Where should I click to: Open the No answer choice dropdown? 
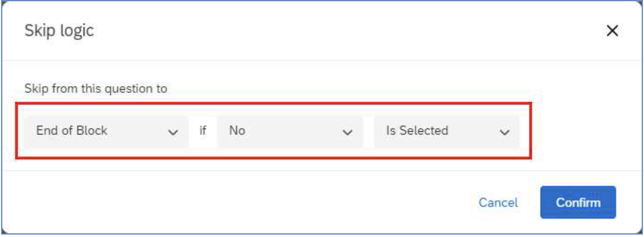(x=290, y=131)
